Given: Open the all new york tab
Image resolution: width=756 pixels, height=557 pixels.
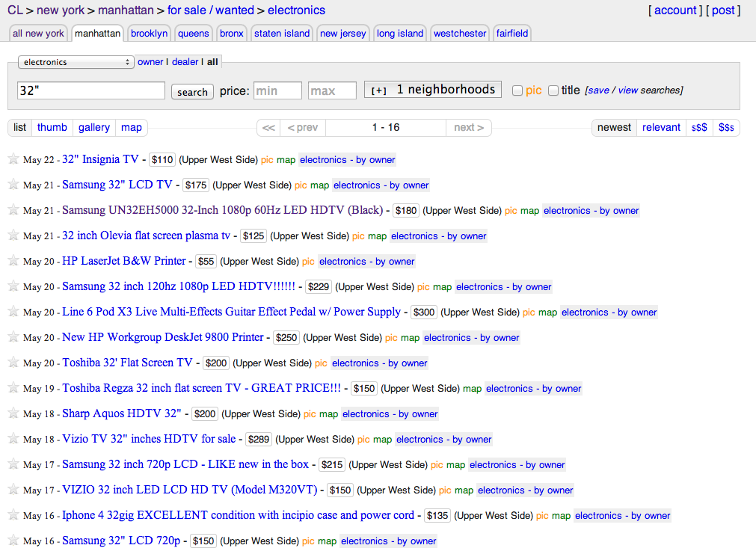Looking at the screenshot, I should pos(38,34).
